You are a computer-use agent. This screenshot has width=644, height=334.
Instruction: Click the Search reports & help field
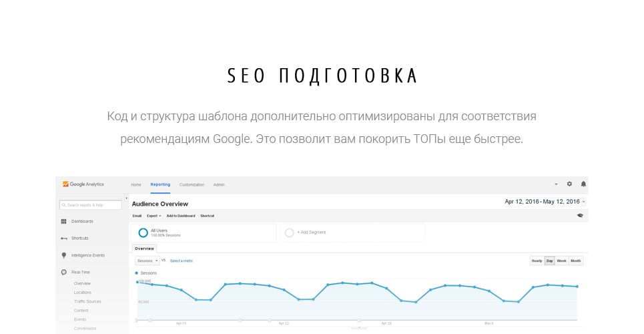[91, 205]
